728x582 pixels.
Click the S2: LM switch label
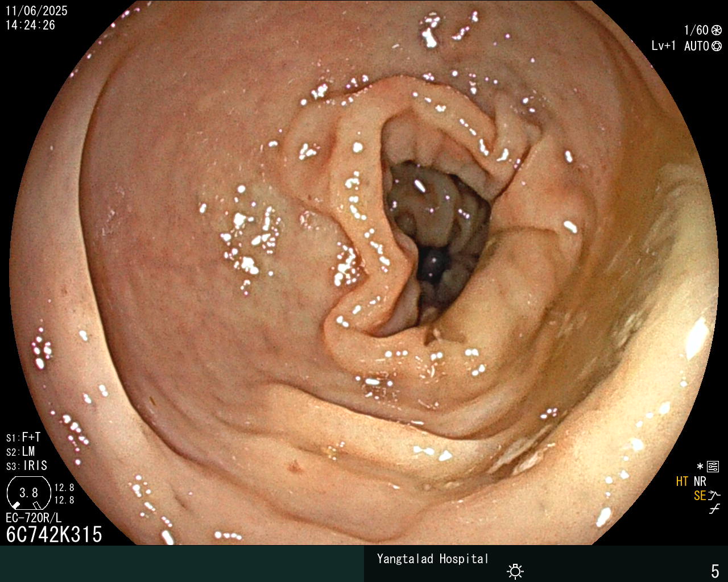(x=20, y=451)
